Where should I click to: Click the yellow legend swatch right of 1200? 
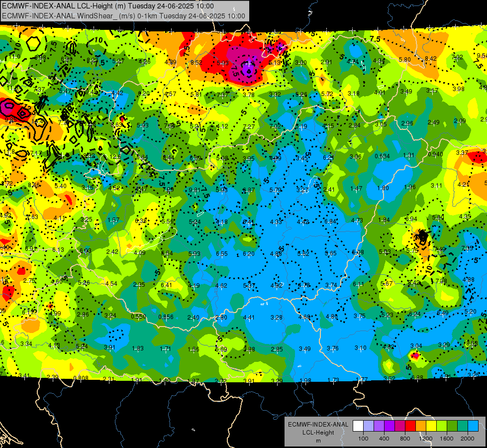(431, 426)
